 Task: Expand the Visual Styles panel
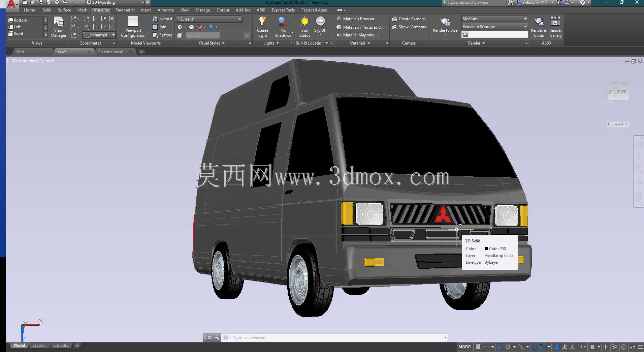point(212,43)
